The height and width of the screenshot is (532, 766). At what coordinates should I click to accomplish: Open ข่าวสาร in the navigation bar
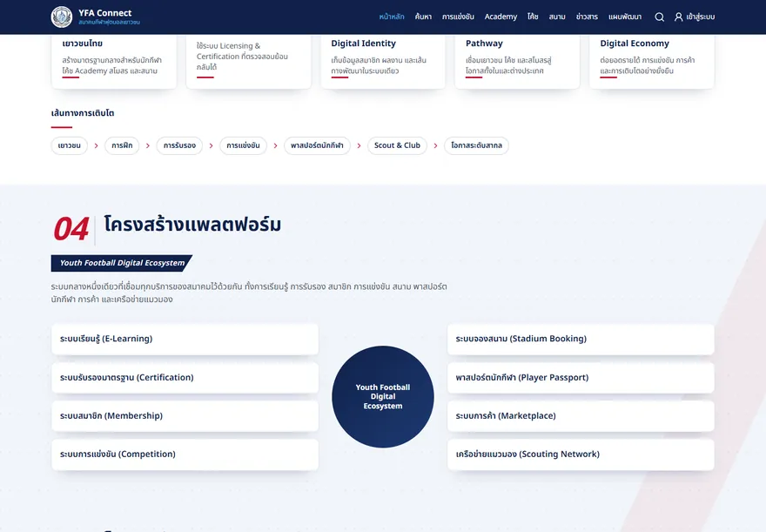pos(587,17)
